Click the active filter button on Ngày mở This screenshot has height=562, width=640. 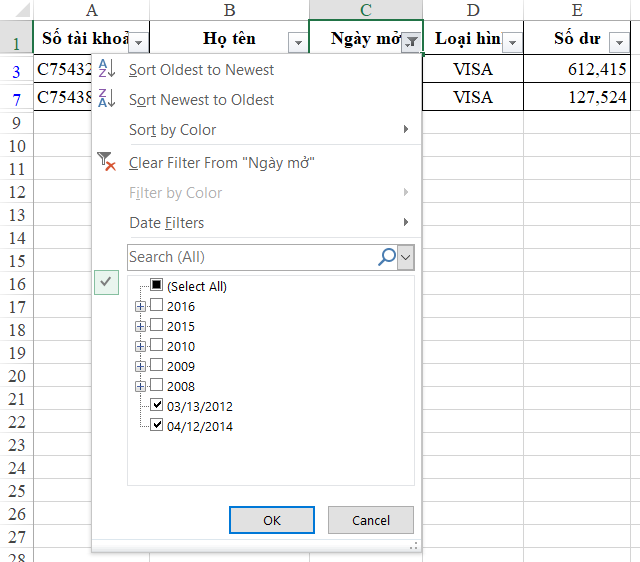[411, 42]
